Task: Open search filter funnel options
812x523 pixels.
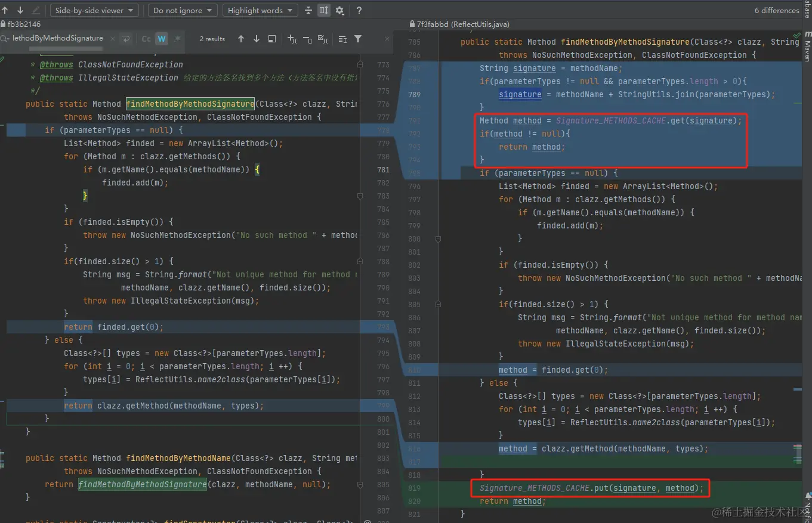Action: (x=358, y=39)
